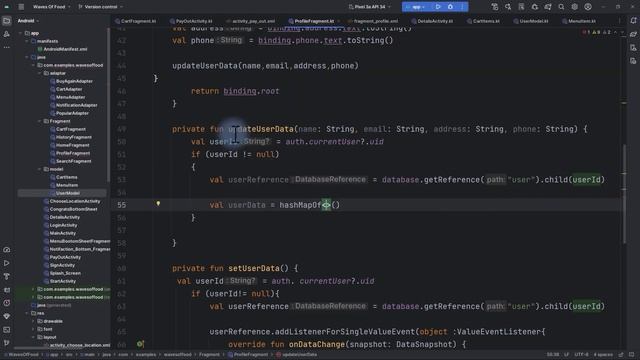Screen dimensions: 640x360
Task: Open the Running Devices sidebar icon
Action: (633, 61)
